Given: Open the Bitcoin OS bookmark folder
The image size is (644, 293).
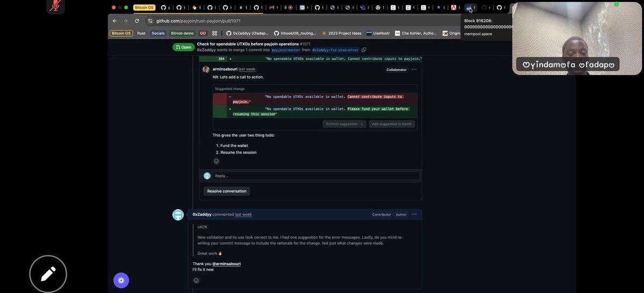Looking at the screenshot, I should point(121,33).
